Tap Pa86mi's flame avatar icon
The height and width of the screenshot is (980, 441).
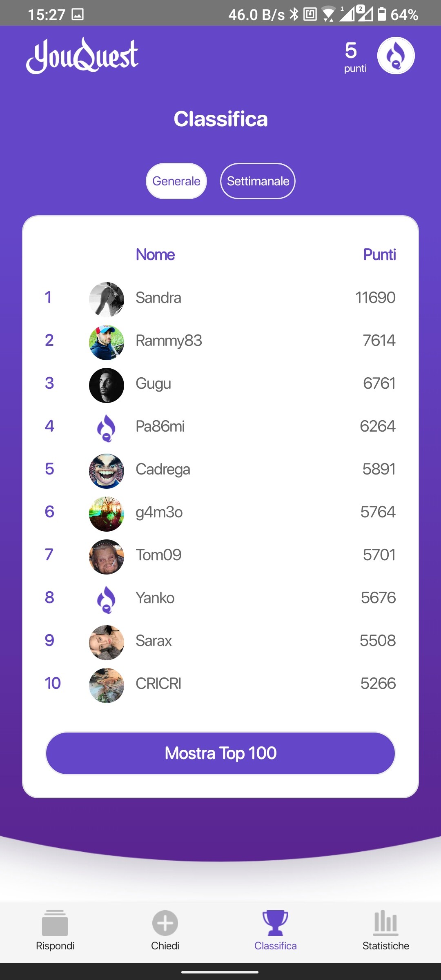click(106, 428)
